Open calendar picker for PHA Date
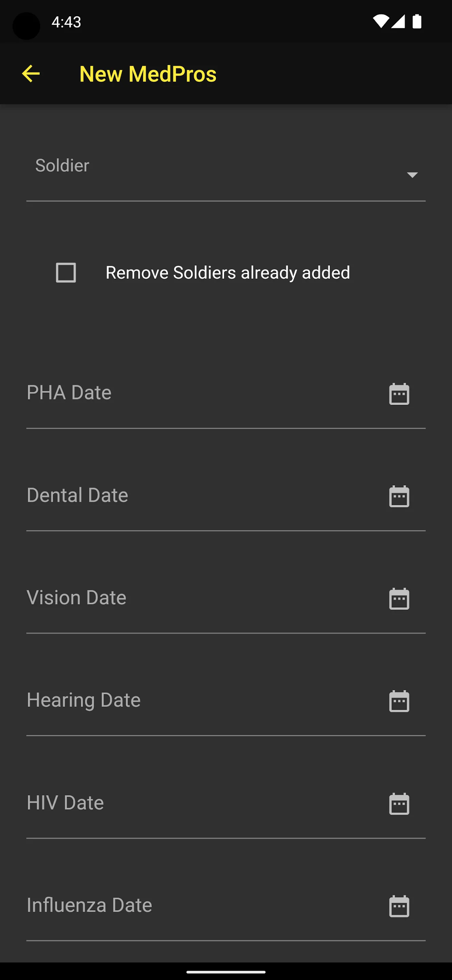The height and width of the screenshot is (980, 452). tap(399, 394)
